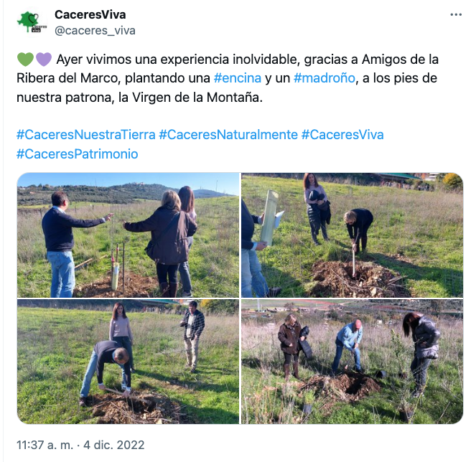Screen dimensions: 476x462
Task: Click the 11:37 a. m. timestamp
Action: pyautogui.click(x=45, y=445)
